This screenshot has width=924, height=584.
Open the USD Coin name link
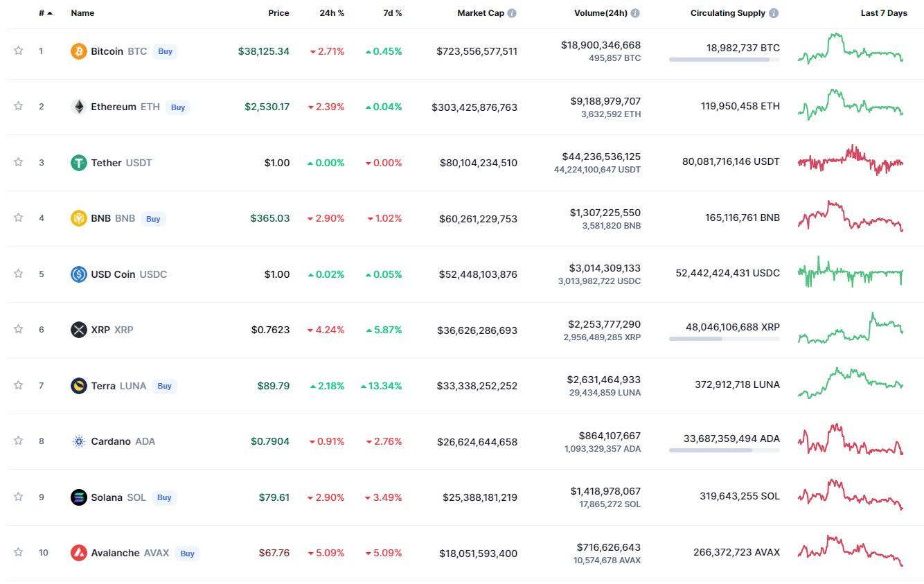pyautogui.click(x=113, y=274)
